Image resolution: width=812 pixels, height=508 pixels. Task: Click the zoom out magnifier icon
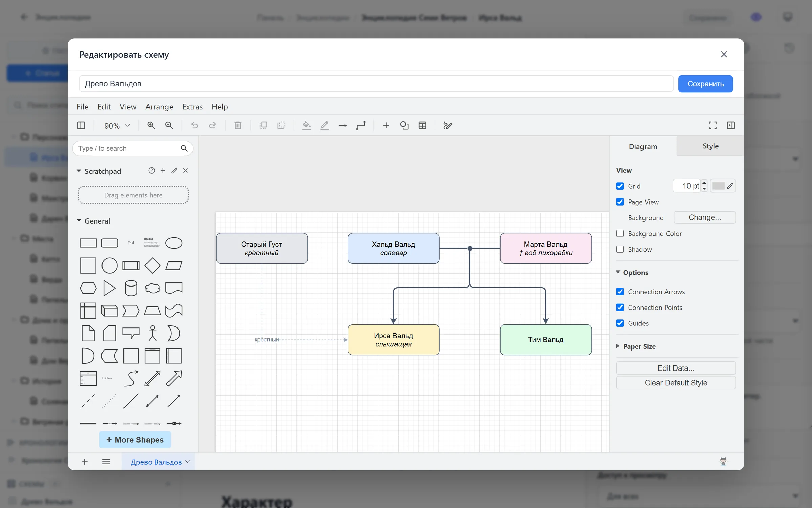click(169, 125)
